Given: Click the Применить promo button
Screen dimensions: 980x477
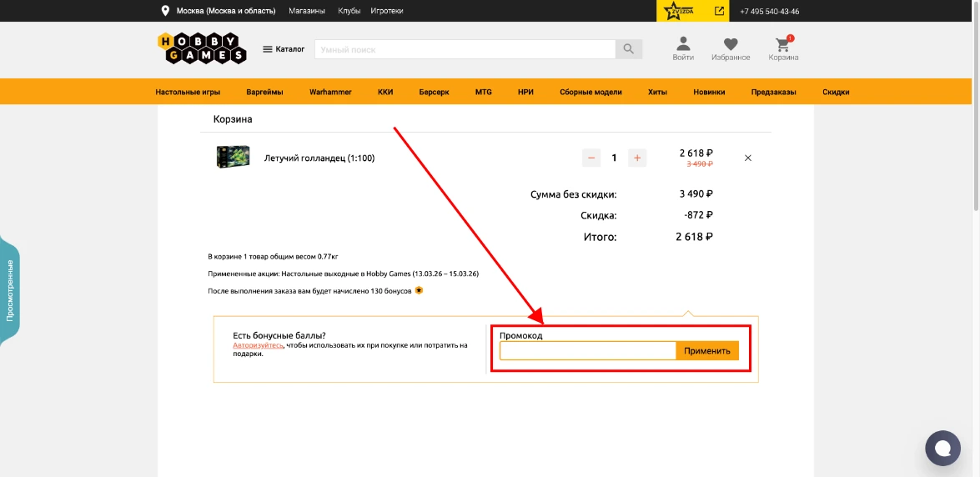Looking at the screenshot, I should 707,351.
